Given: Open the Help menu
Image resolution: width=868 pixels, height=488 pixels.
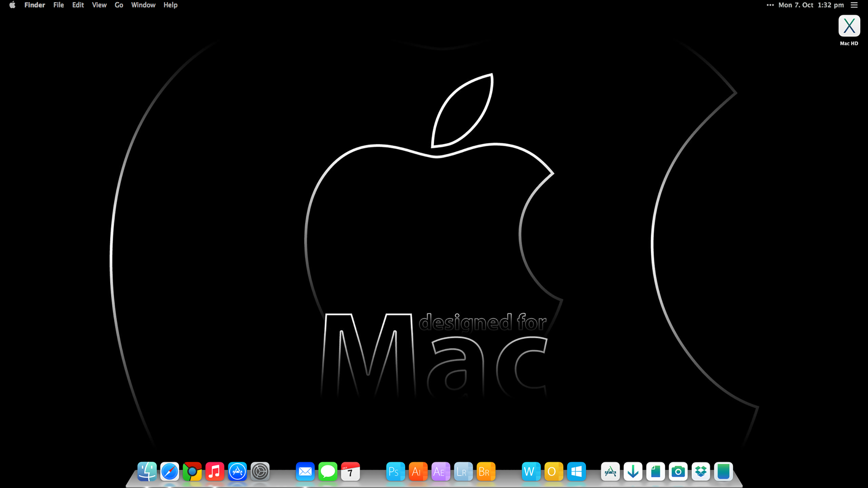Looking at the screenshot, I should [171, 5].
